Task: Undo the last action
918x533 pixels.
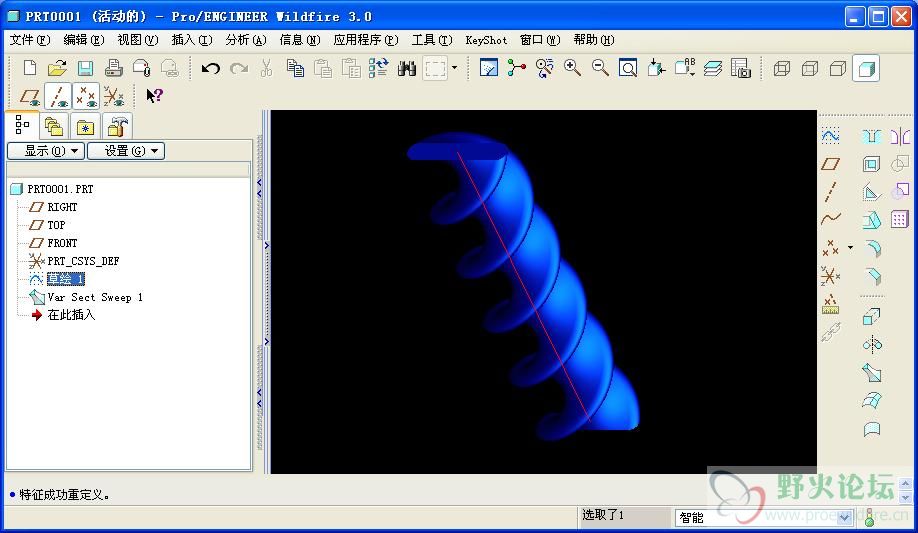Action: pyautogui.click(x=211, y=69)
